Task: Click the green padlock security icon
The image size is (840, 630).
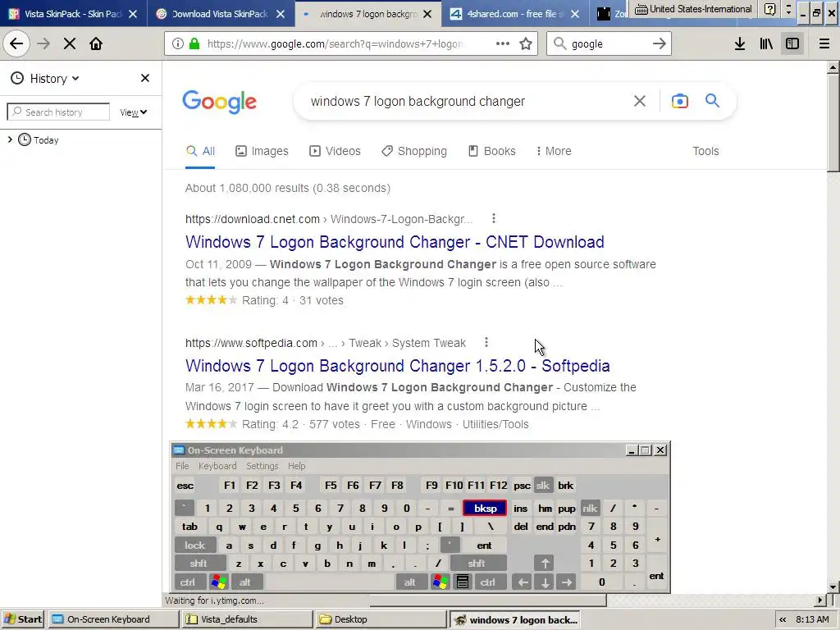Action: [x=194, y=44]
